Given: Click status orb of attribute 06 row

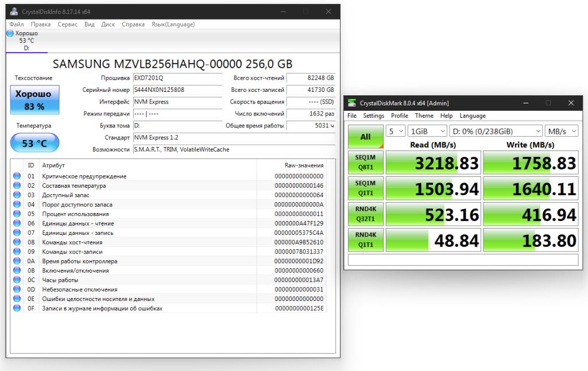Looking at the screenshot, I should pos(17,223).
